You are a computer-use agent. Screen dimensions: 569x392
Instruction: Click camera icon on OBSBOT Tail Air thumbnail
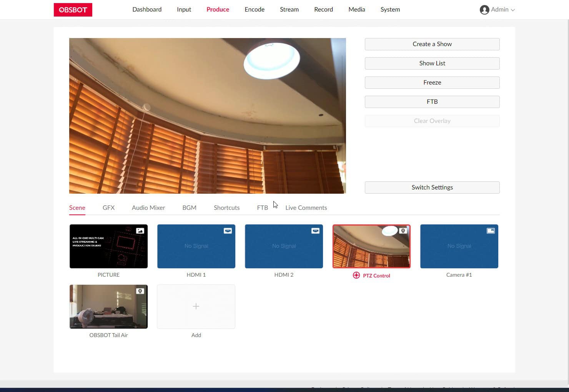pyautogui.click(x=140, y=291)
